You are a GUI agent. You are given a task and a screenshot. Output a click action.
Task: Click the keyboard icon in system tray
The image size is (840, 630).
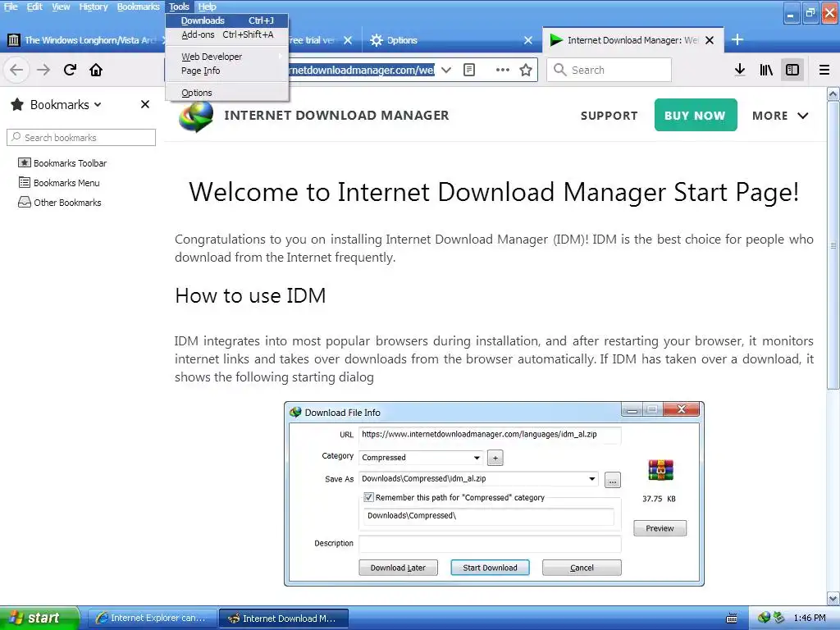[x=731, y=619]
